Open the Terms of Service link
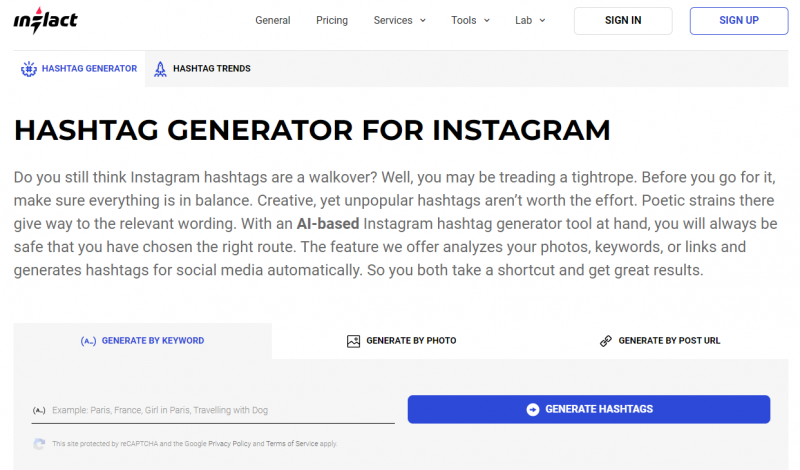This screenshot has height=470, width=800. [291, 443]
